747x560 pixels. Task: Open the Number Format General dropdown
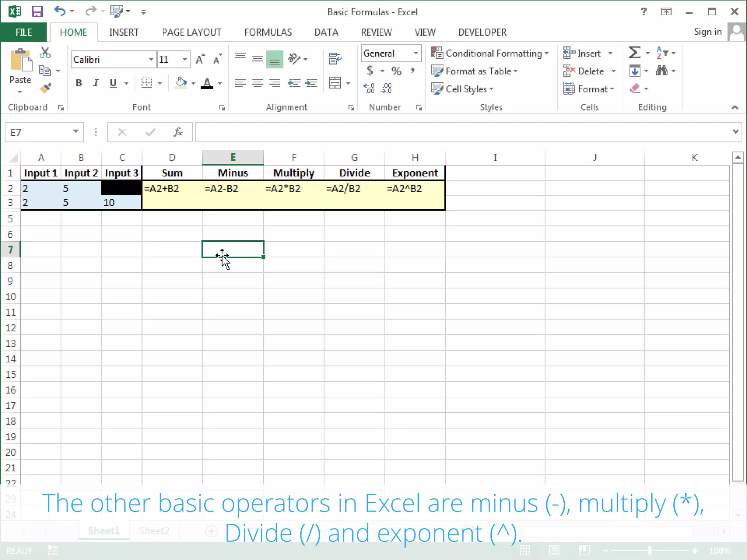[415, 53]
